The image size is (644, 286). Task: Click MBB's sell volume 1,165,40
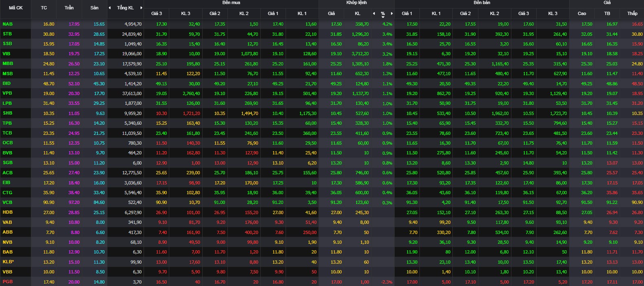500,64
